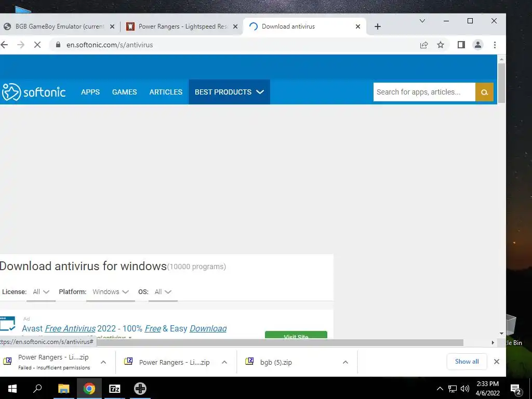Click the horizontal page scrollbar thumb
Viewport: 532px width, 399px height.
point(280,343)
